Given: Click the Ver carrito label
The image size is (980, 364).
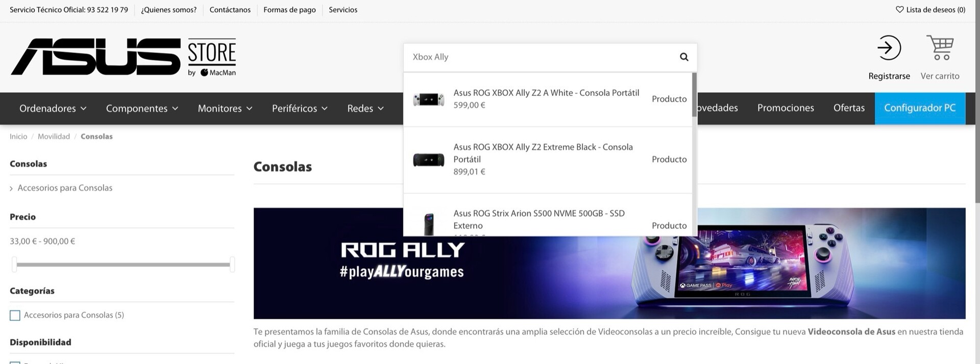Looking at the screenshot, I should coord(940,76).
